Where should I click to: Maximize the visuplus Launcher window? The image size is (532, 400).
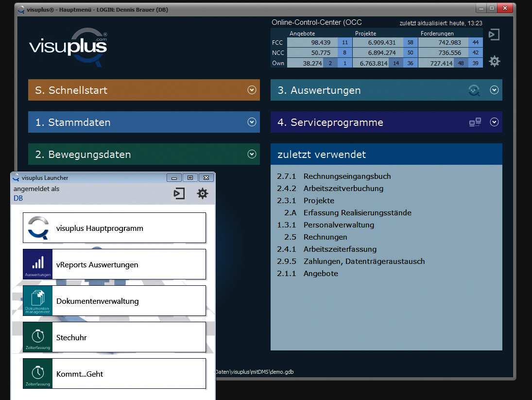[190, 177]
